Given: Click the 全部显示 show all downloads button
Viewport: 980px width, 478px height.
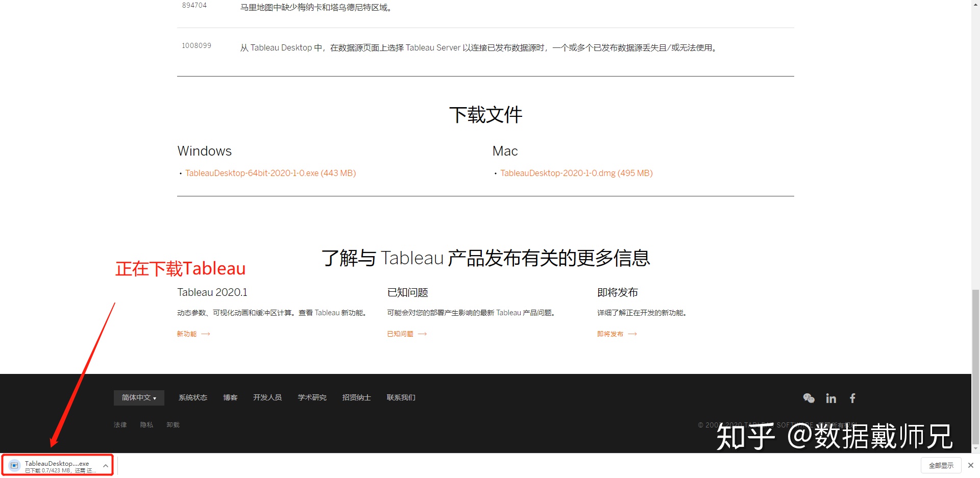Looking at the screenshot, I should pos(941,465).
